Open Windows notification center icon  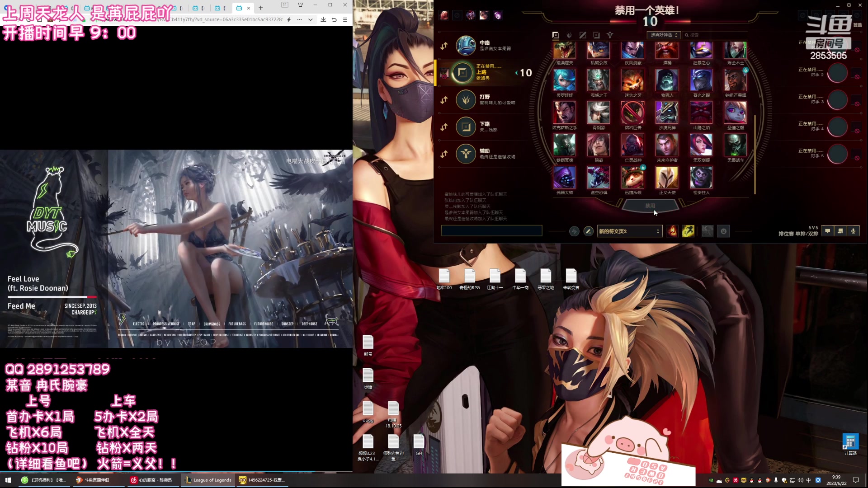point(856,480)
